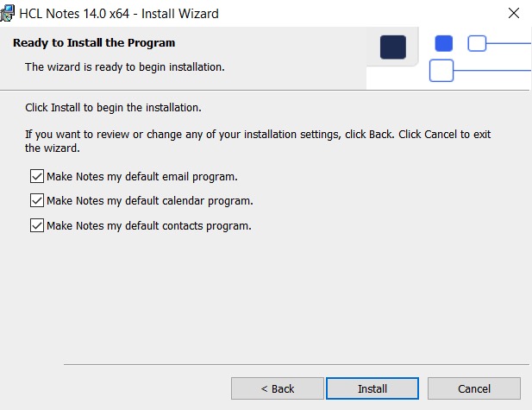Cancel the installation wizard
532x410 pixels.
click(x=474, y=388)
